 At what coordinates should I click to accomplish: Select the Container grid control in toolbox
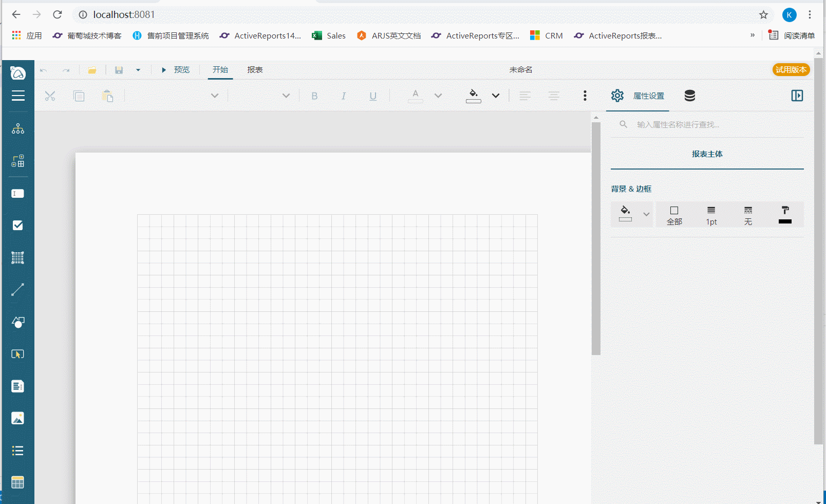click(x=18, y=258)
